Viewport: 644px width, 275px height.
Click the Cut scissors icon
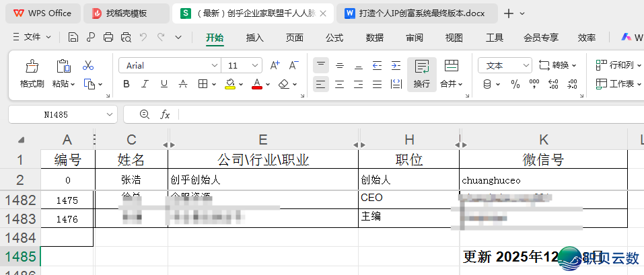click(x=88, y=65)
